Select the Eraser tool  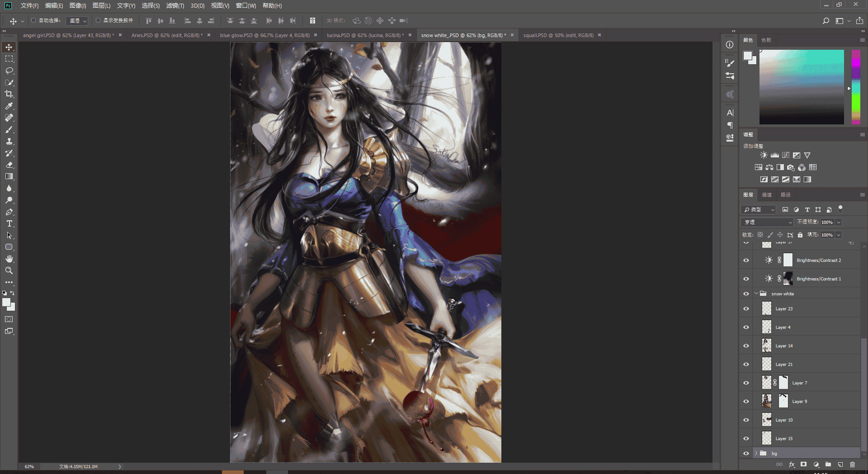pyautogui.click(x=9, y=165)
